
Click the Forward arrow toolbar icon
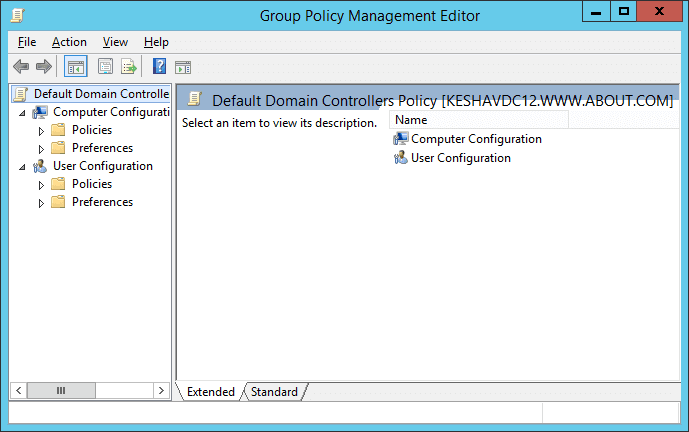[x=44, y=67]
